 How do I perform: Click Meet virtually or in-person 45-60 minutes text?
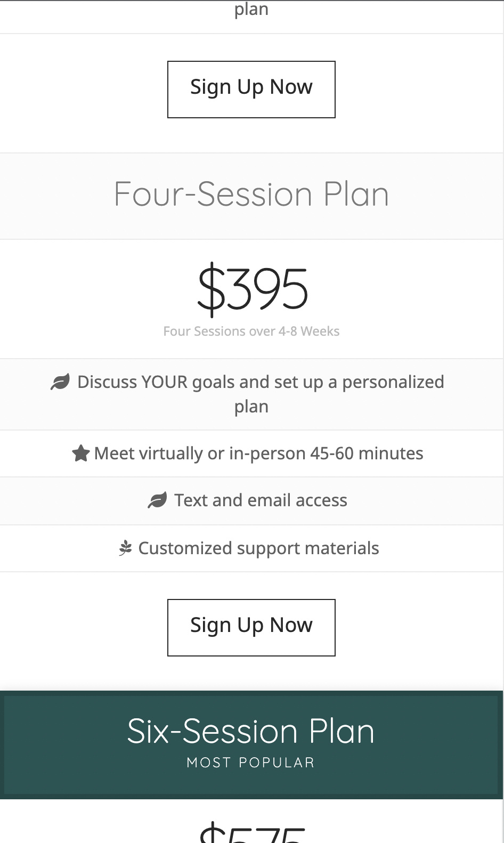tap(258, 453)
